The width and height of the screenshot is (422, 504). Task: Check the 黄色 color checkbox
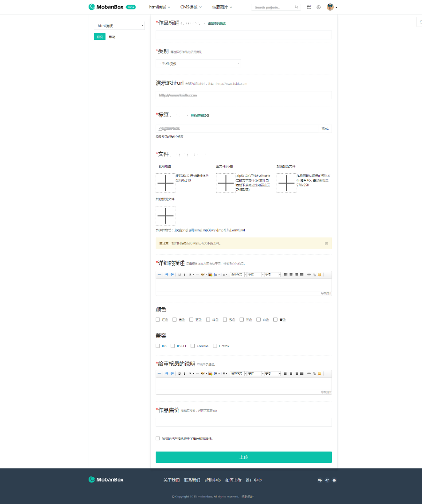click(x=275, y=320)
